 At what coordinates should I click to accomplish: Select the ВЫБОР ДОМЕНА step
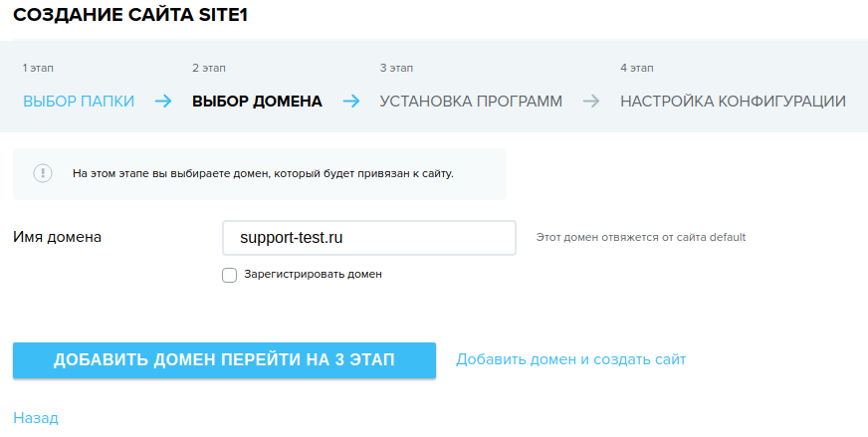(257, 102)
